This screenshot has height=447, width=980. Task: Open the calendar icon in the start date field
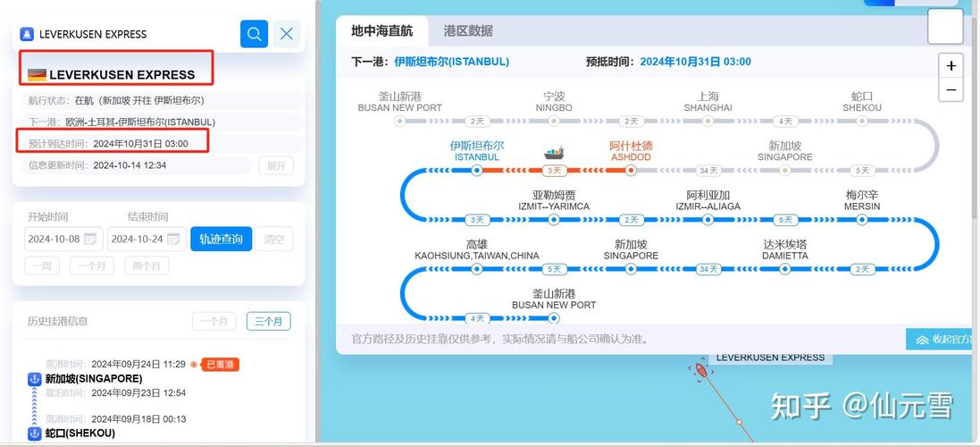pos(90,239)
